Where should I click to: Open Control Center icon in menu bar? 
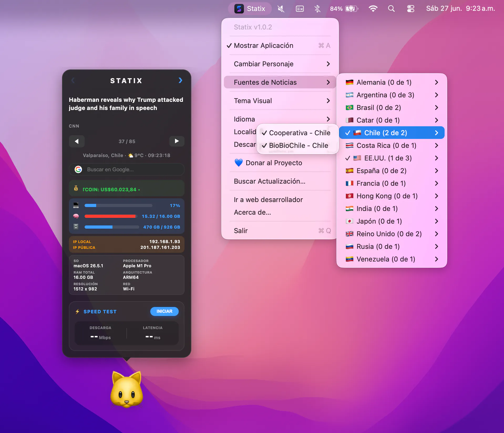coord(411,9)
